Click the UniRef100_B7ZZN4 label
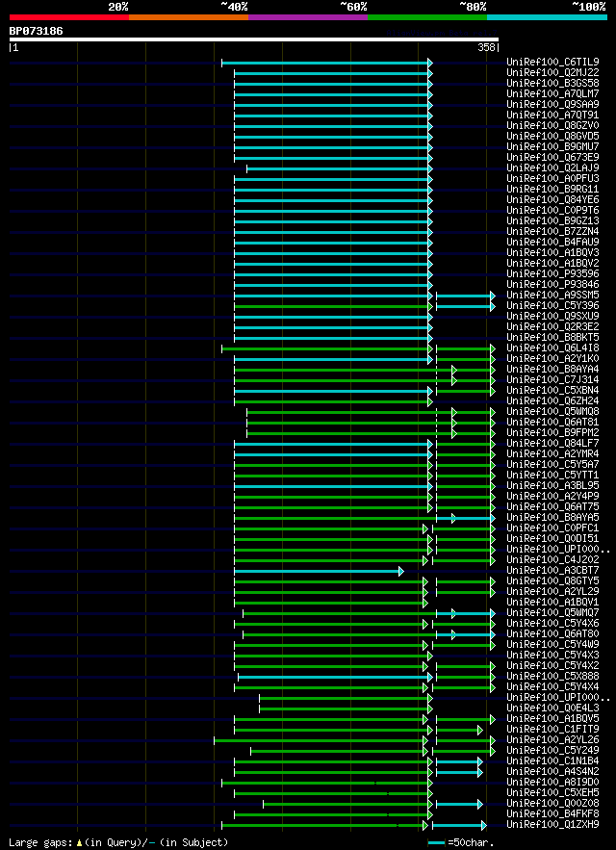Image resolution: width=616 pixels, height=850 pixels. coord(552,232)
